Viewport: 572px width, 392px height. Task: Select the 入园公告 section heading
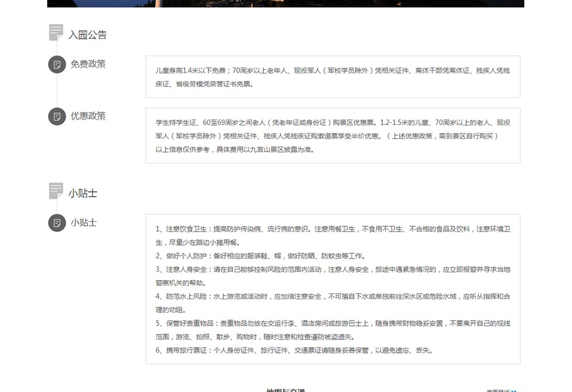pos(88,35)
